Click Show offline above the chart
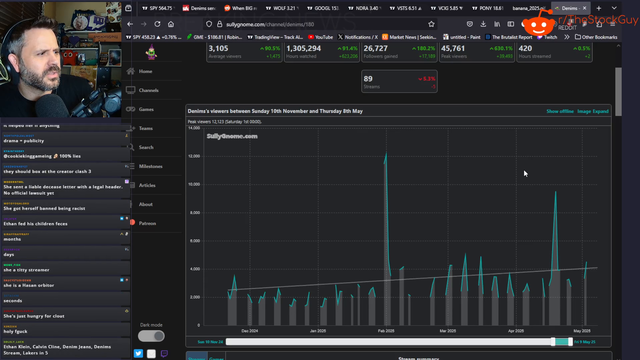Viewport: 640px width, 360px height. tap(560, 111)
